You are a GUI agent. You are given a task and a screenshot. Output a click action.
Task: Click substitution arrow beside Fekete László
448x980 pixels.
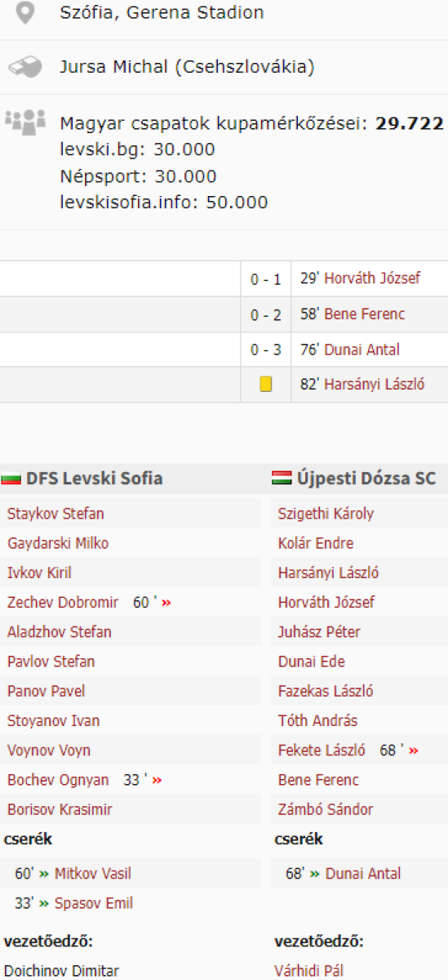coord(414,751)
